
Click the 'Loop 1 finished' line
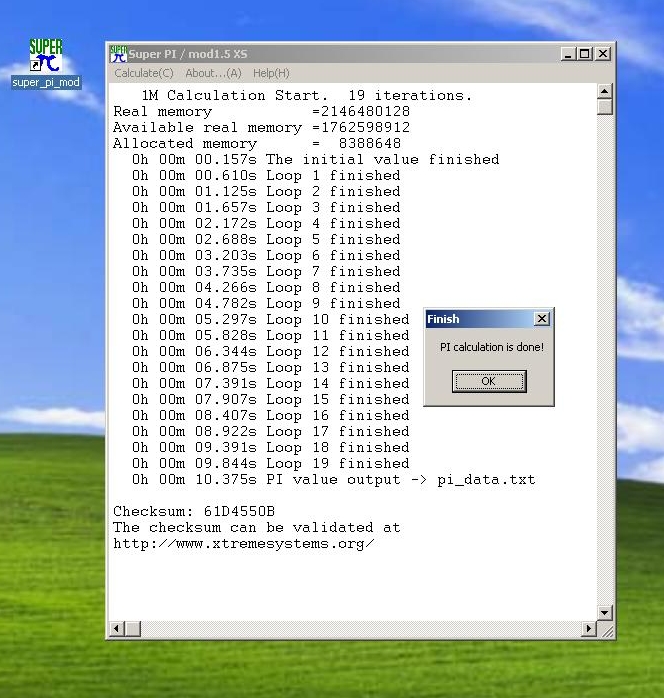(x=266, y=176)
